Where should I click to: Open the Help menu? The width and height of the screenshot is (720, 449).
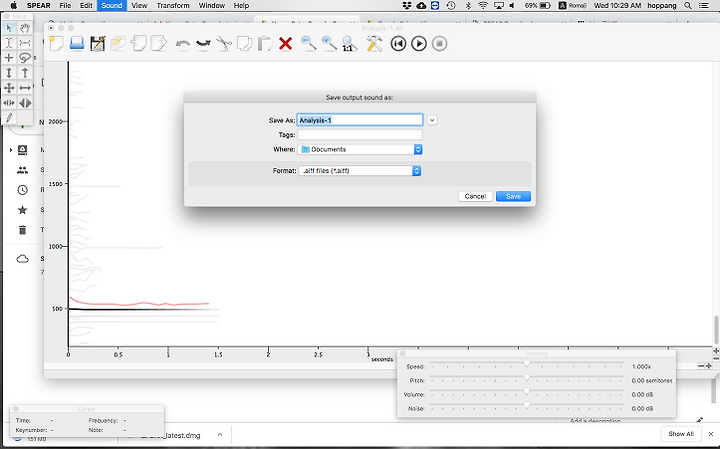click(x=241, y=6)
